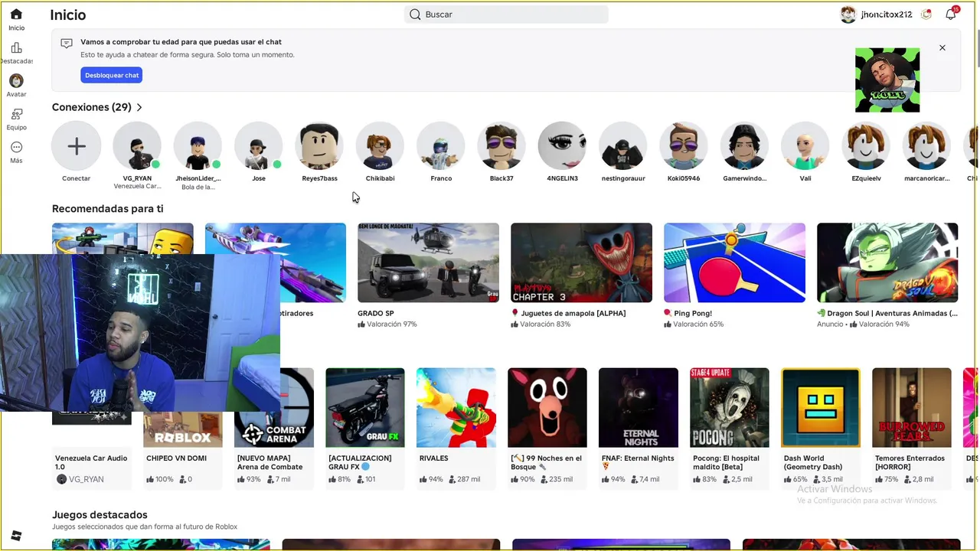Open nestingorauur friend avatar
The height and width of the screenshot is (551, 980).
pos(623,145)
